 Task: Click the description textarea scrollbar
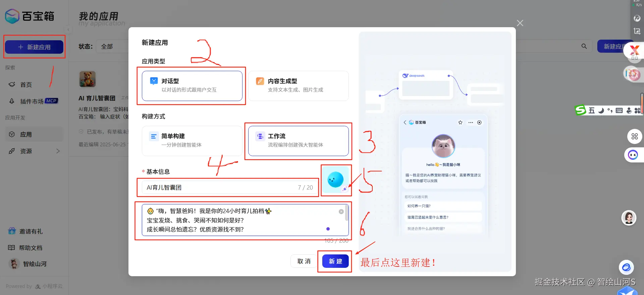click(x=347, y=213)
